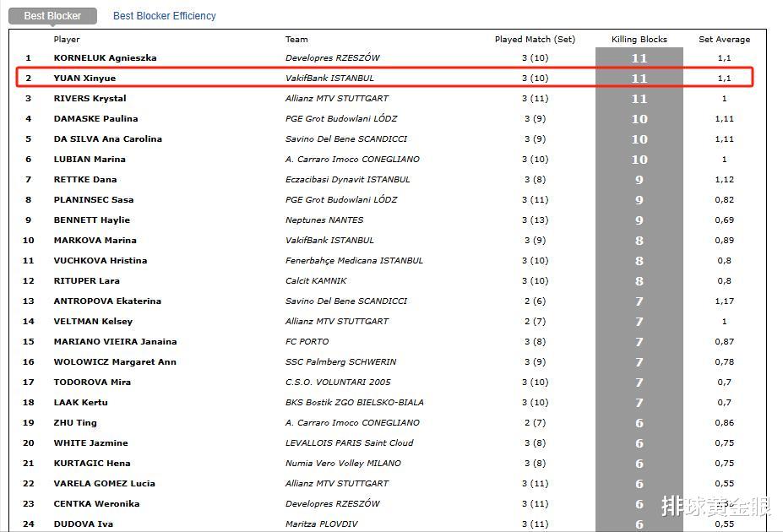The image size is (783, 532).
Task: Click team LEVALLOIS PARIS Saint Cloud
Action: (349, 443)
